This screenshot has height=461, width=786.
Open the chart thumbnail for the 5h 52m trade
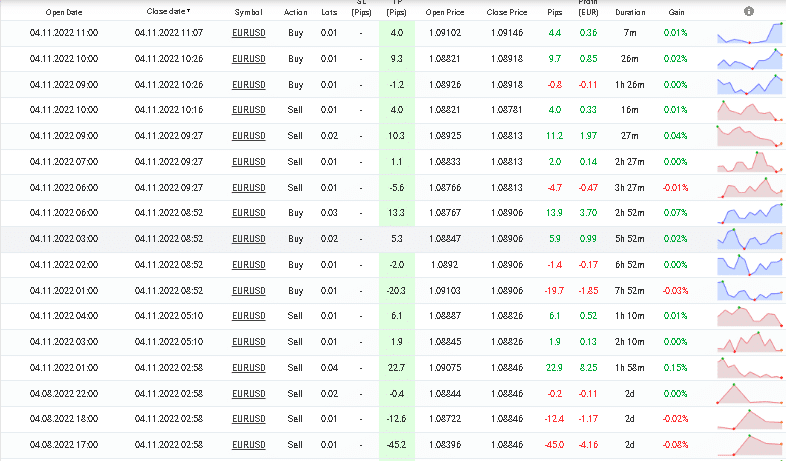point(750,239)
